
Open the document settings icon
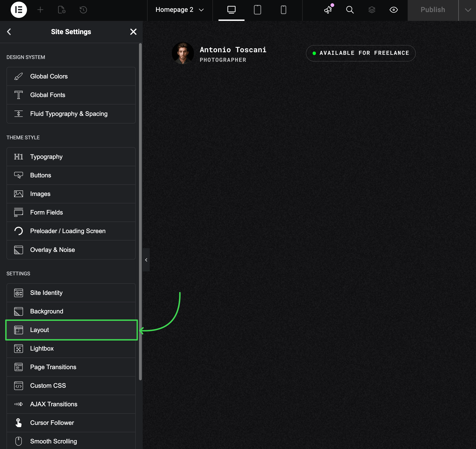[62, 10]
